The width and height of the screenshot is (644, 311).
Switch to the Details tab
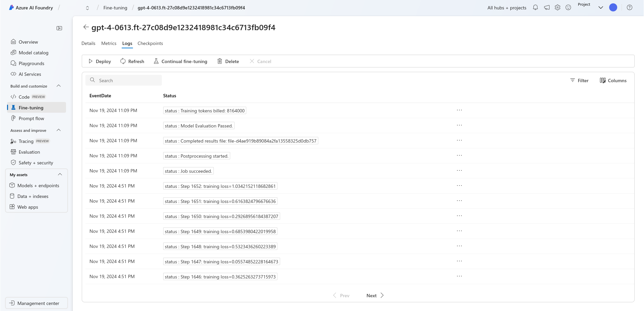(x=88, y=43)
